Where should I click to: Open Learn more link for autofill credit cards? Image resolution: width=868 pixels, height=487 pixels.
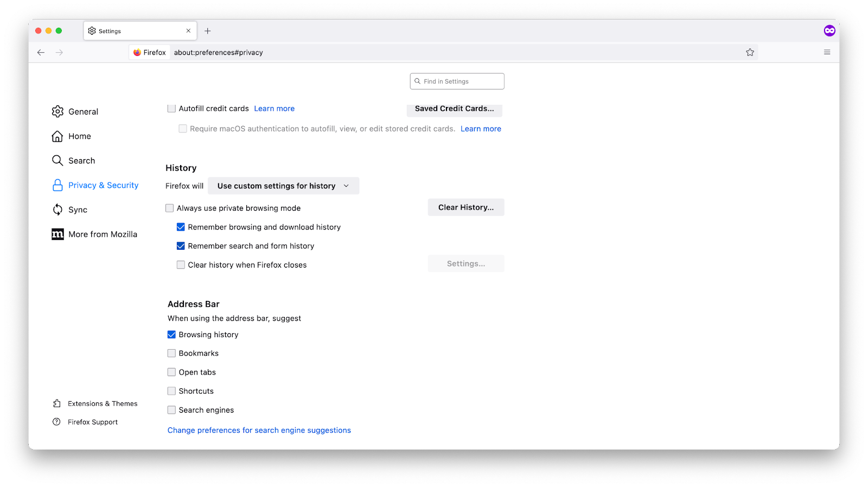click(275, 109)
